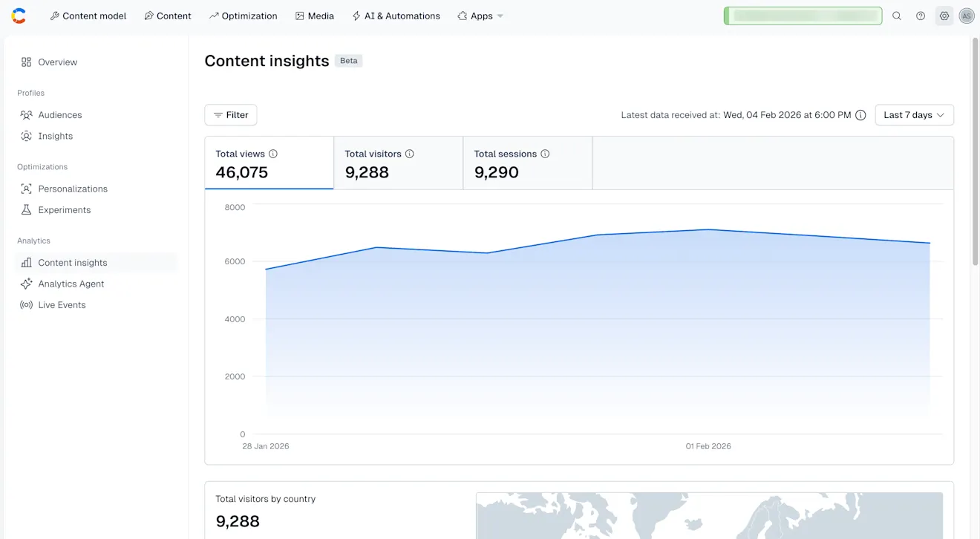The image size is (980, 539).
Task: Click the Live Events broadcast icon
Action: (26, 304)
